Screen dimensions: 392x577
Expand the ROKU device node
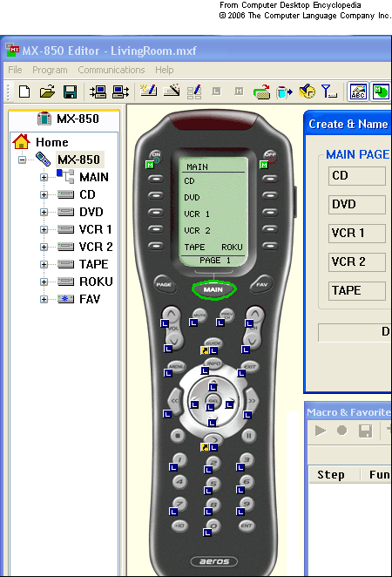44,282
